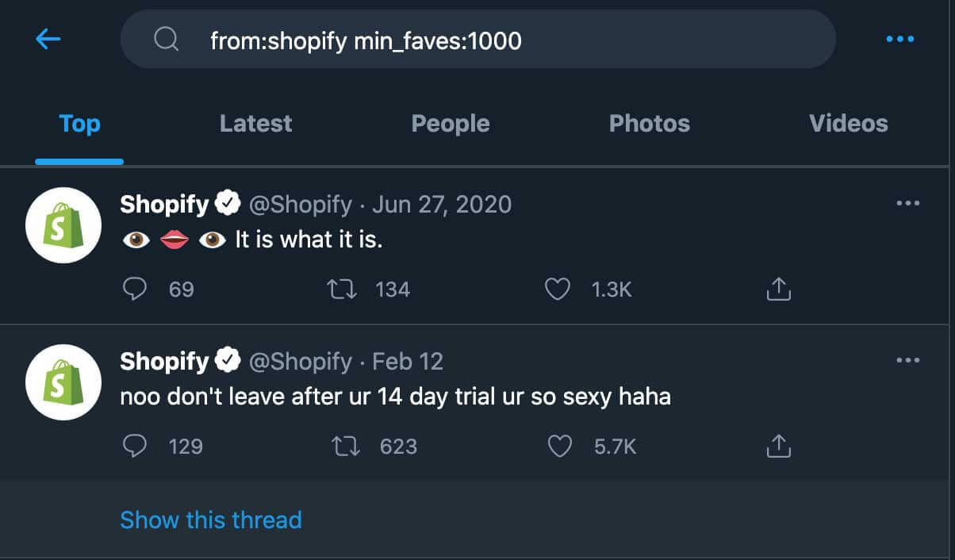
Task: Open more options for Feb 12 tweet
Action: pos(907,361)
